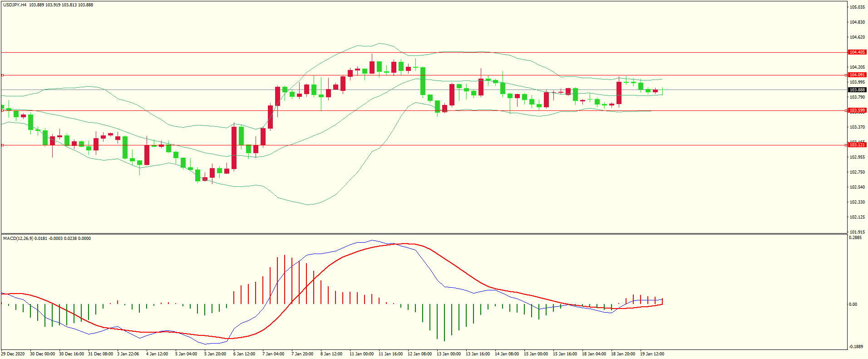Click the divider between price chart and MACD pane
Screen dimensions: 868x359
(x=424, y=234)
